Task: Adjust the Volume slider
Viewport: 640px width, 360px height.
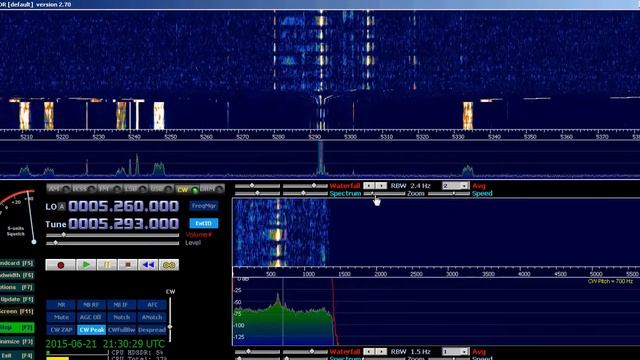Action: pyautogui.click(x=113, y=235)
